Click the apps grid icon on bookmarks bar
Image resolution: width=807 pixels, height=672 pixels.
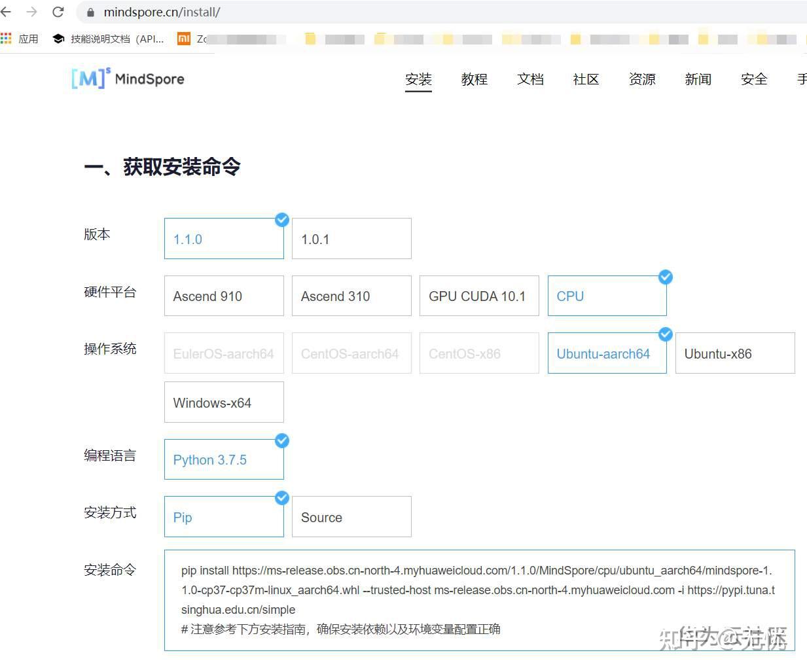coord(7,38)
